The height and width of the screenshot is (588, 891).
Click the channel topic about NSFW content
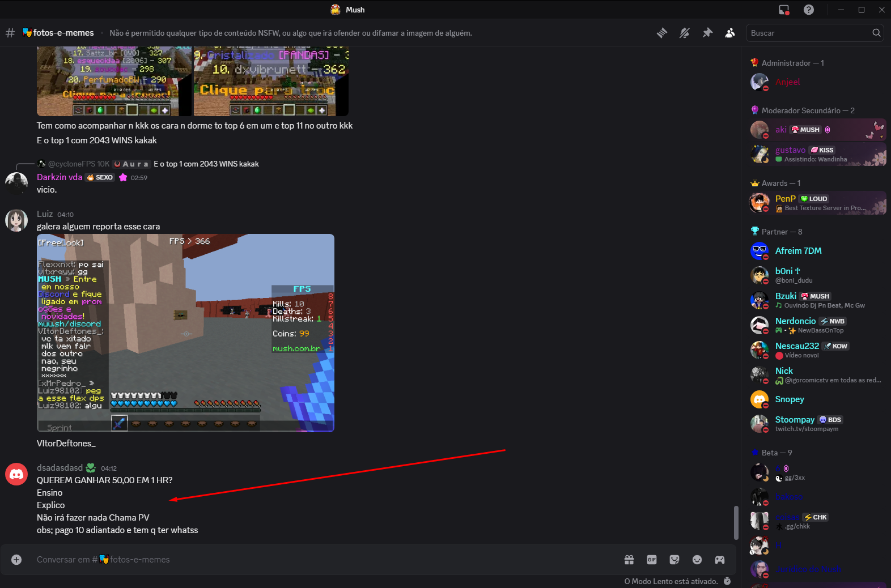pos(291,33)
